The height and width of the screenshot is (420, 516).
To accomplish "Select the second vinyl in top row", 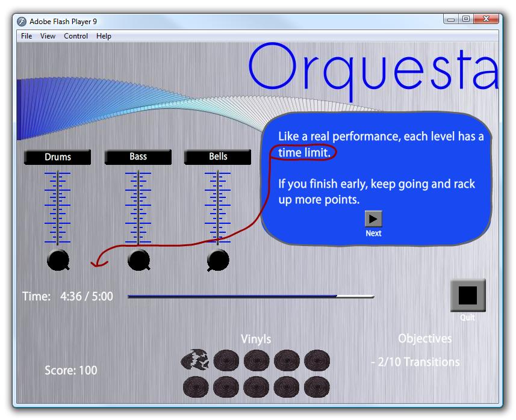I will tap(226, 360).
